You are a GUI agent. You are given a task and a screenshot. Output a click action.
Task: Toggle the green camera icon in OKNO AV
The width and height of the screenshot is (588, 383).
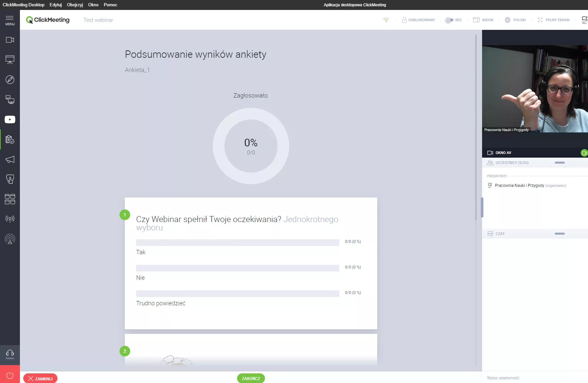click(584, 153)
